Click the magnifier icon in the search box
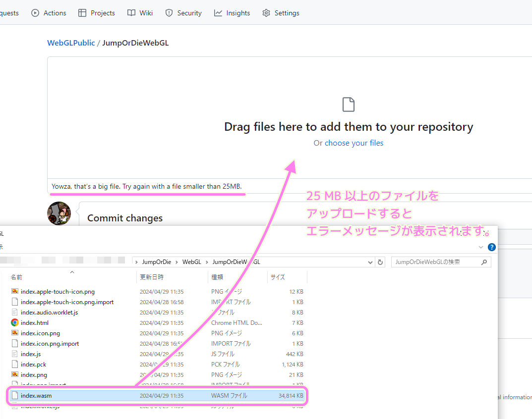Screen dimensions: 532x419 point(483,262)
